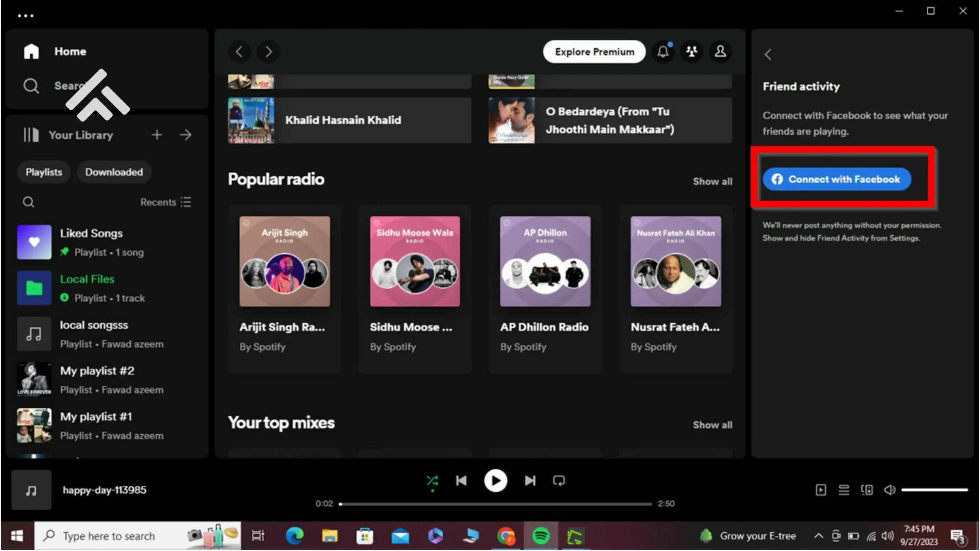Show all Your top mixes
Image resolution: width=980 pixels, height=551 pixels.
[712, 425]
